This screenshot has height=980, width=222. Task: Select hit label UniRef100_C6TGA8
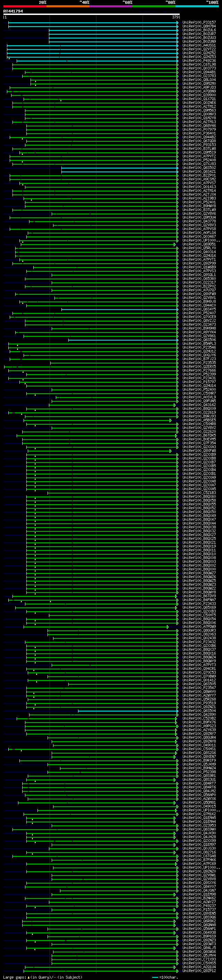click(199, 856)
